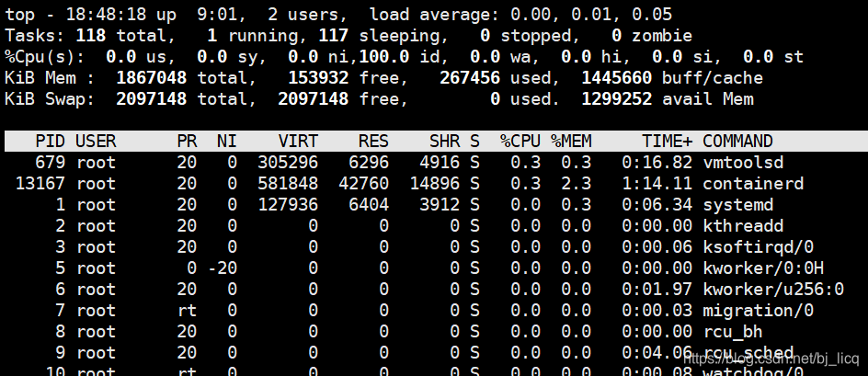Screen dimensions: 868x376
Task: Click the TIME+ value 0:16.82
Action: coord(657,162)
